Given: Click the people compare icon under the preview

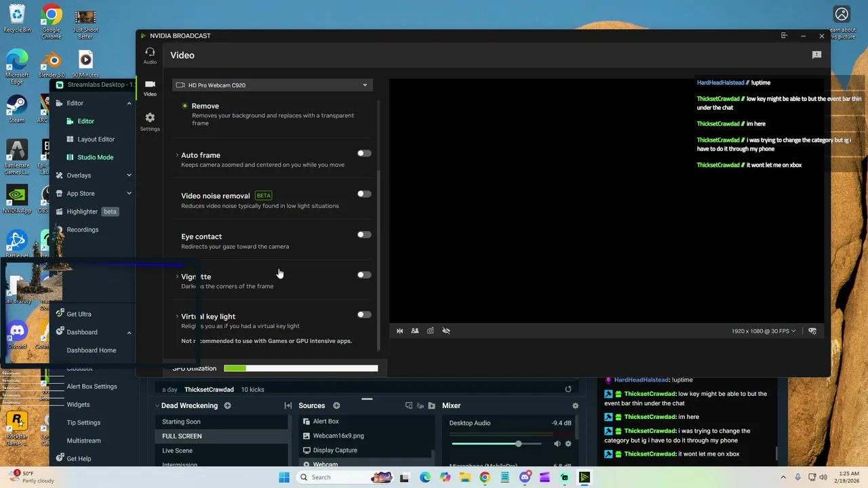Looking at the screenshot, I should [415, 331].
